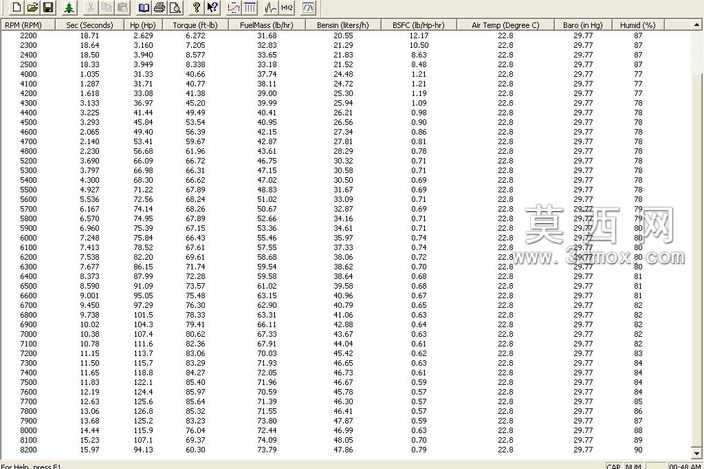Viewport: 704px width, 469px height.
Task: Click the Sec value 18.71
Action: pos(89,35)
